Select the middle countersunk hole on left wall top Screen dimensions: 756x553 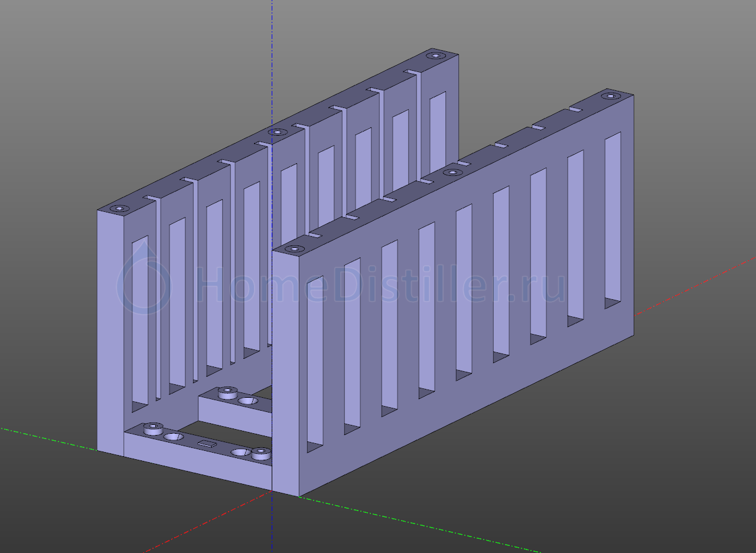(x=275, y=132)
